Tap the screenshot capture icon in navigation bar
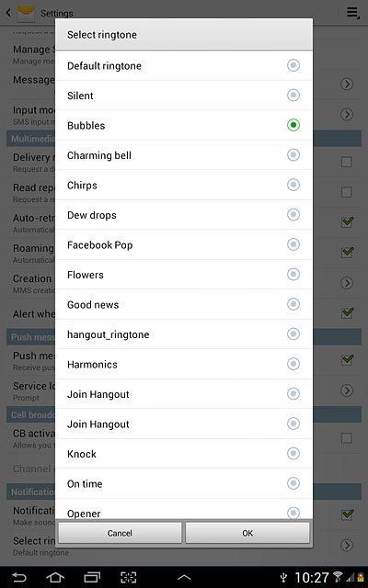This screenshot has width=368, height=588. 129,577
